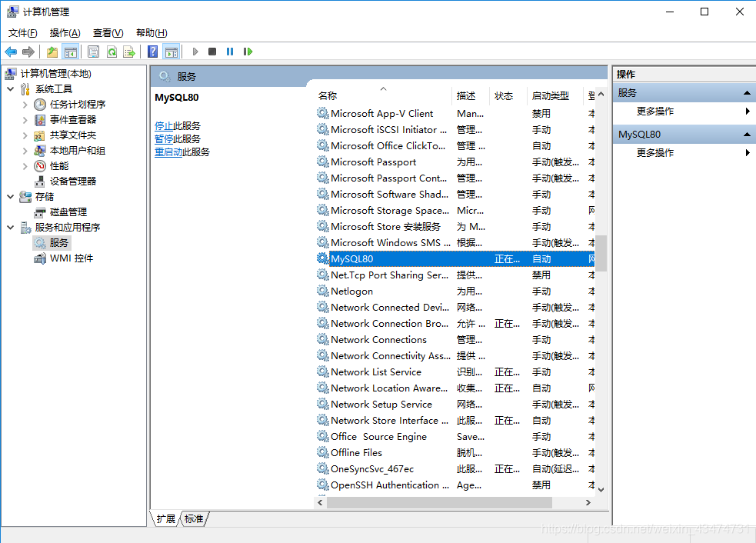Select 本地用户和组 in the tree
756x543 pixels.
(77, 151)
